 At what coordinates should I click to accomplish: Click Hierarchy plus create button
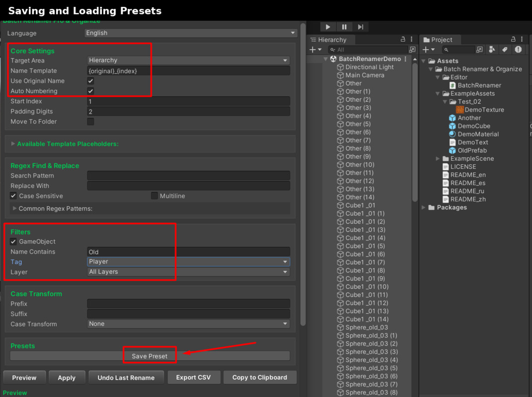click(x=315, y=50)
